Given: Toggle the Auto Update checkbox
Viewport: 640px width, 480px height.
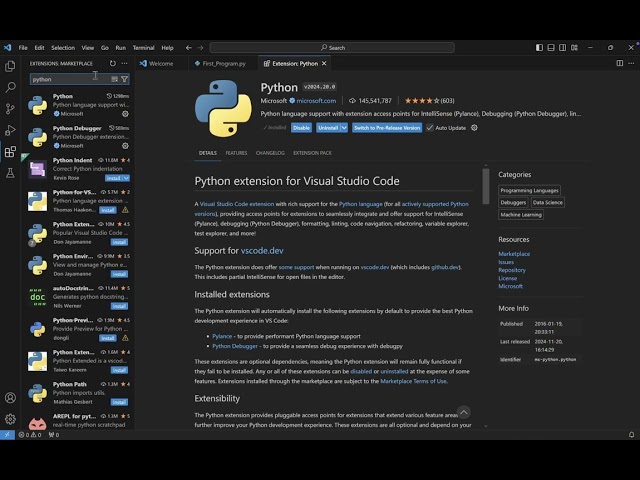Looking at the screenshot, I should pos(430,128).
